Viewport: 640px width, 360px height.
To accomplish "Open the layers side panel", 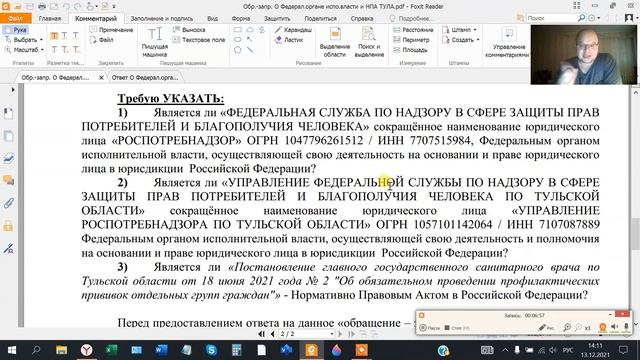I will 8,158.
